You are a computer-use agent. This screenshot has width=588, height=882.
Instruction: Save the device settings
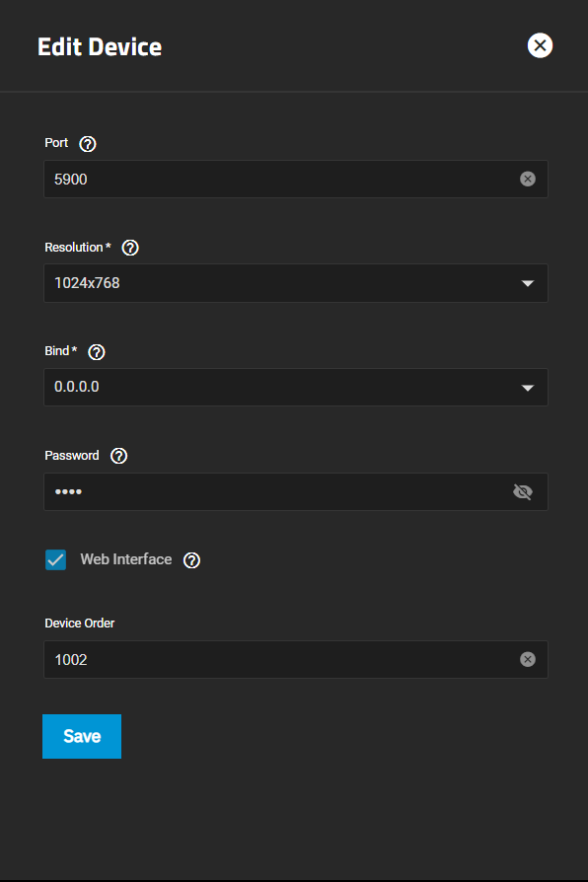(82, 736)
